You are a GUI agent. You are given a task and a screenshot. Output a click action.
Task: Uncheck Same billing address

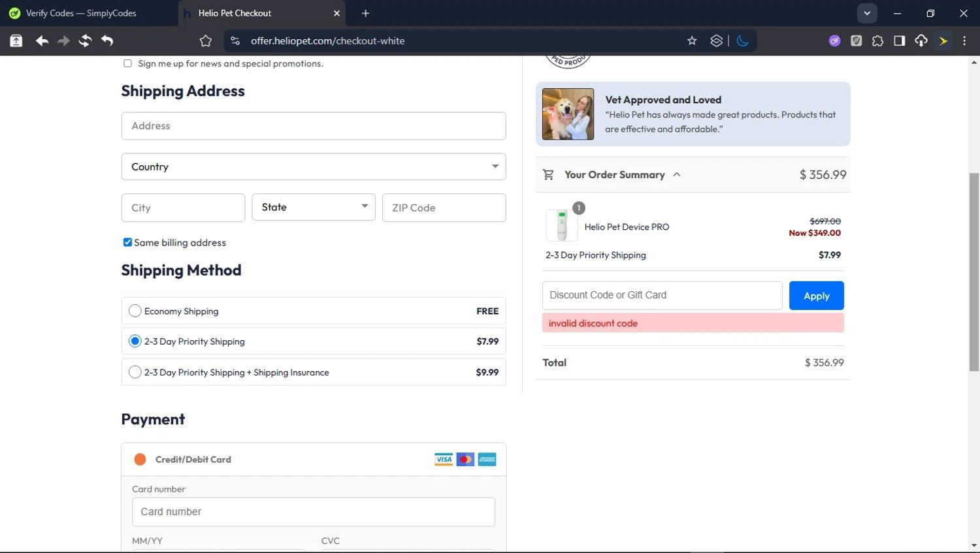pyautogui.click(x=127, y=242)
